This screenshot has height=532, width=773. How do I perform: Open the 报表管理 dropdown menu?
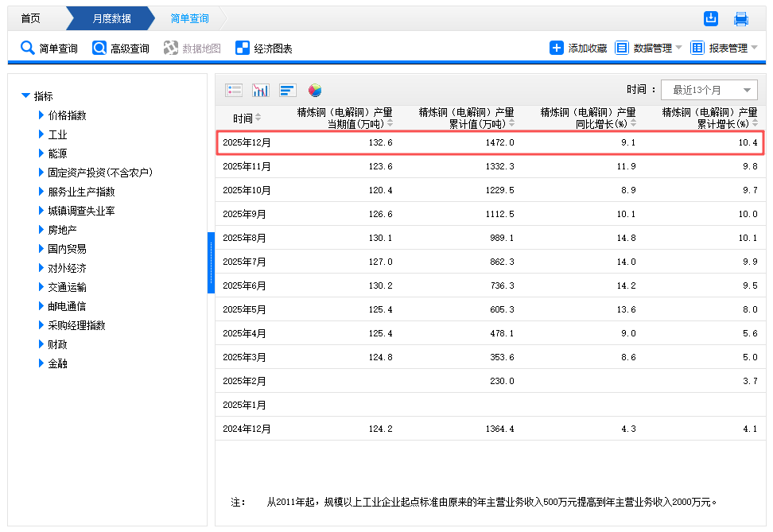pyautogui.click(x=724, y=49)
